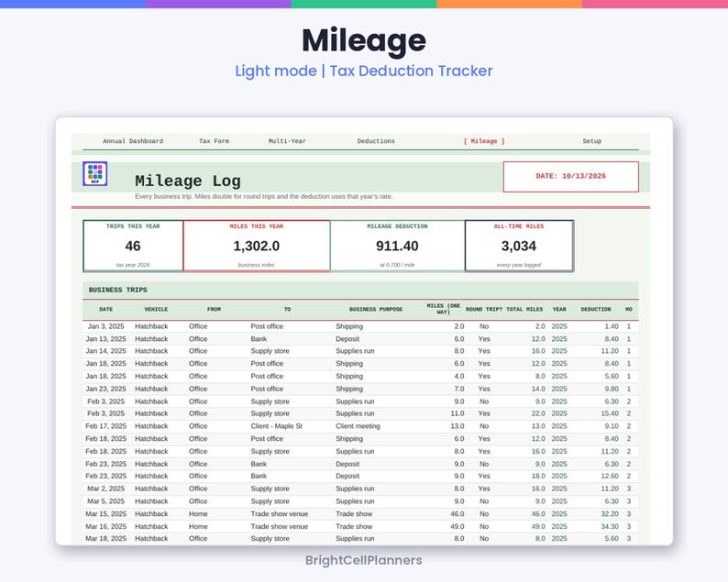The height and width of the screenshot is (582, 728).
Task: Click the All-Time Miles value 3,034
Action: click(x=519, y=246)
